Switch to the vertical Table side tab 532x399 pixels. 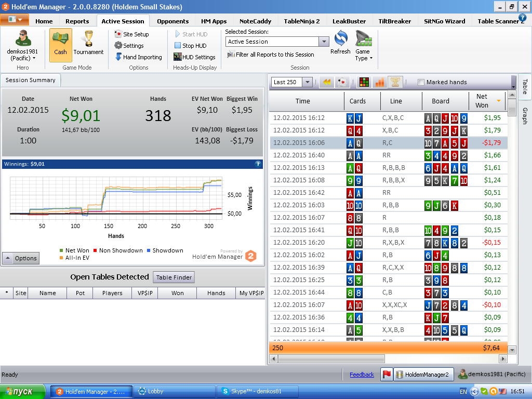coord(525,87)
